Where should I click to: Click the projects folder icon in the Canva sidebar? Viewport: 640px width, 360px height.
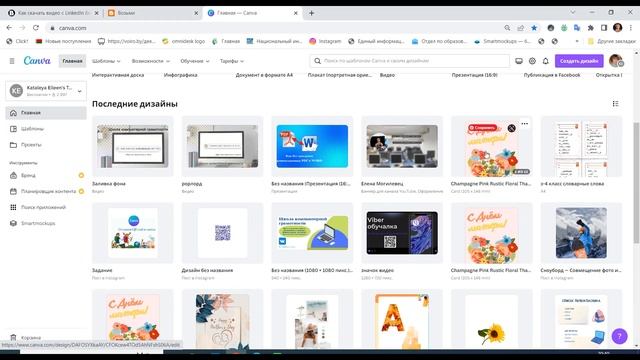tap(13, 144)
